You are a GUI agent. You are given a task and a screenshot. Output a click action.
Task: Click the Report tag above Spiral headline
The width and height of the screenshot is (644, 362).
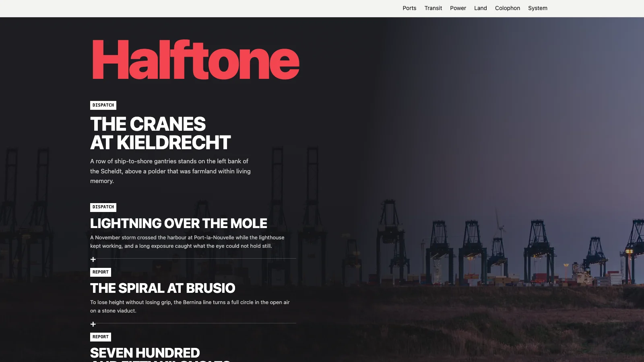tap(101, 272)
